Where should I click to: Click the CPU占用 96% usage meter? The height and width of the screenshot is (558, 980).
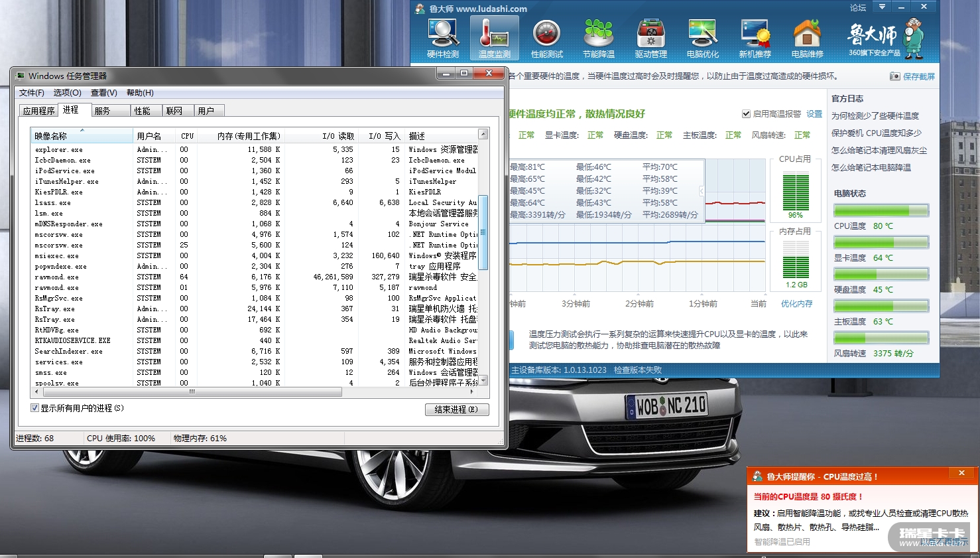(796, 192)
